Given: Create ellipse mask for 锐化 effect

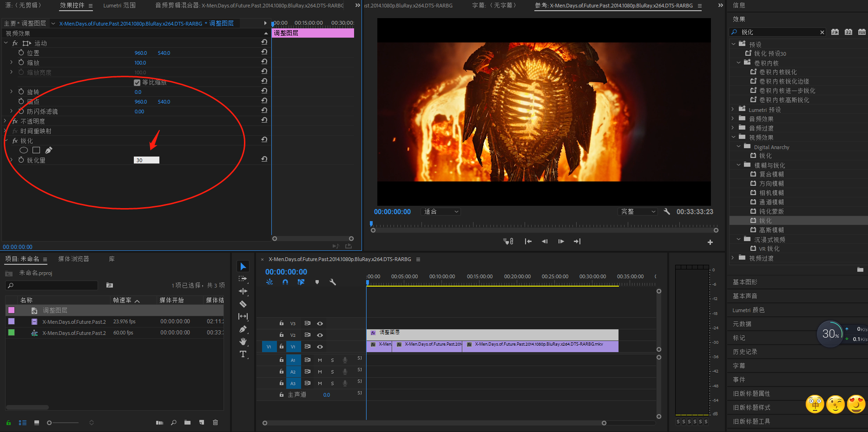Looking at the screenshot, I should point(24,150).
